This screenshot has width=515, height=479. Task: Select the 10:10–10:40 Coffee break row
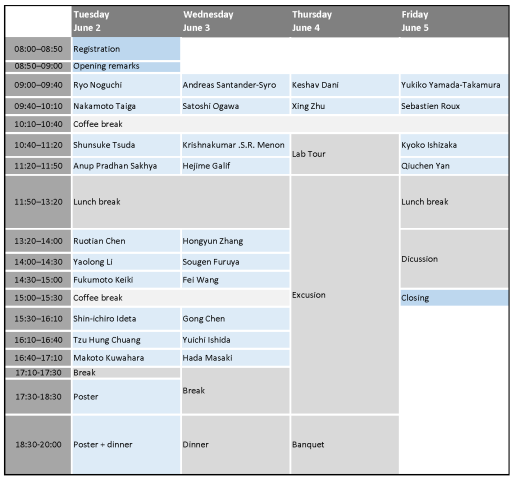point(257,124)
